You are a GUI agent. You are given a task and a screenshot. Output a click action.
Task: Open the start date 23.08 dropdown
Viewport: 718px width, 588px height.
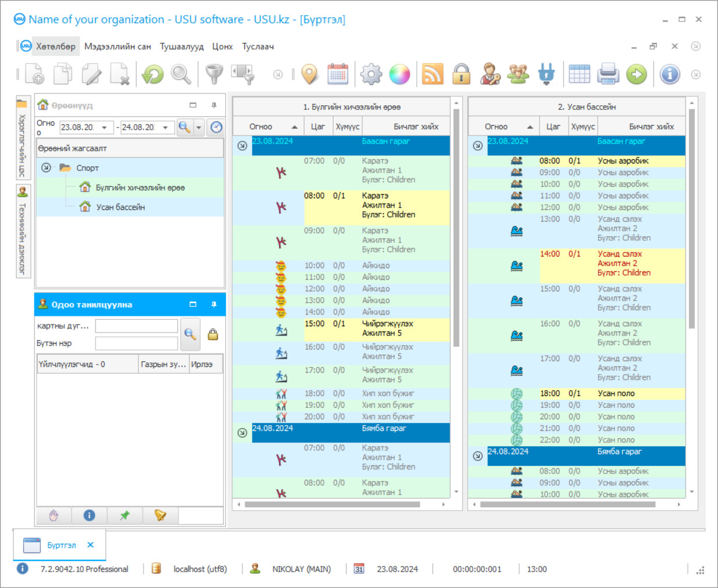(x=104, y=127)
